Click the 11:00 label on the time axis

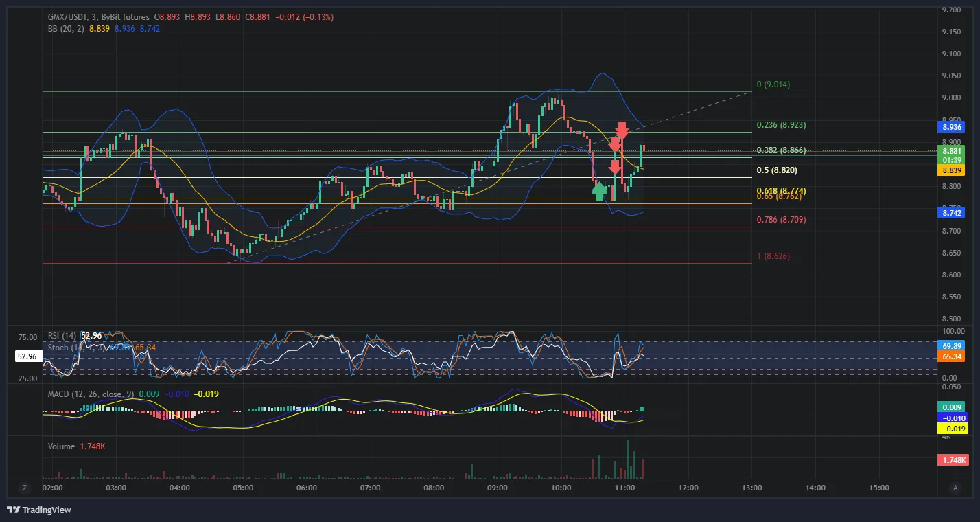[x=624, y=488]
